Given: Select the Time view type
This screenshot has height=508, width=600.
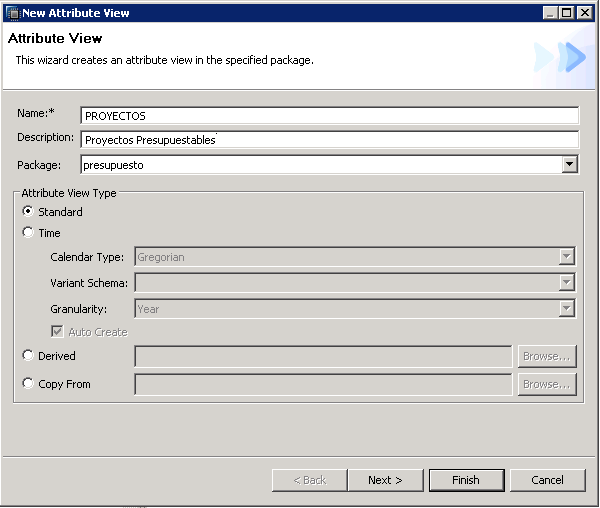Looking at the screenshot, I should click(x=27, y=233).
